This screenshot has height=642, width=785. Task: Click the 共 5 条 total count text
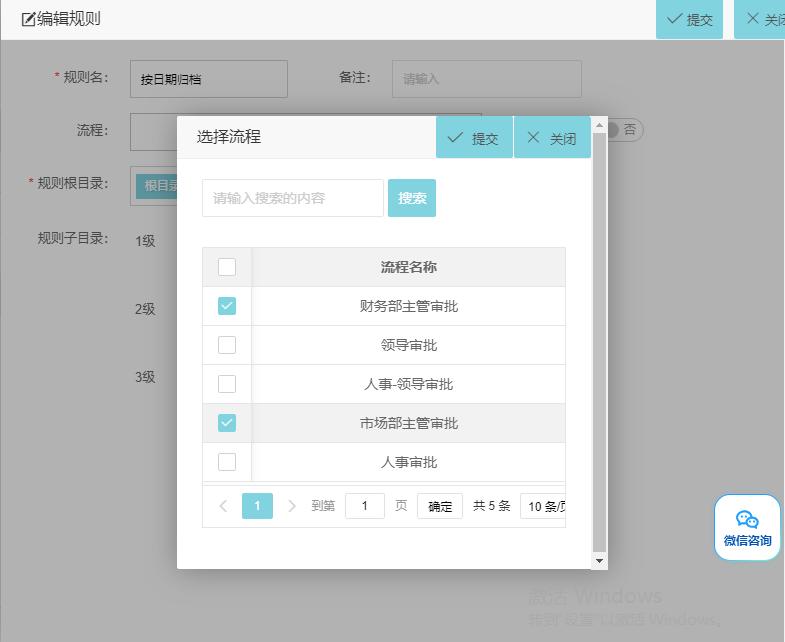pyautogui.click(x=492, y=506)
